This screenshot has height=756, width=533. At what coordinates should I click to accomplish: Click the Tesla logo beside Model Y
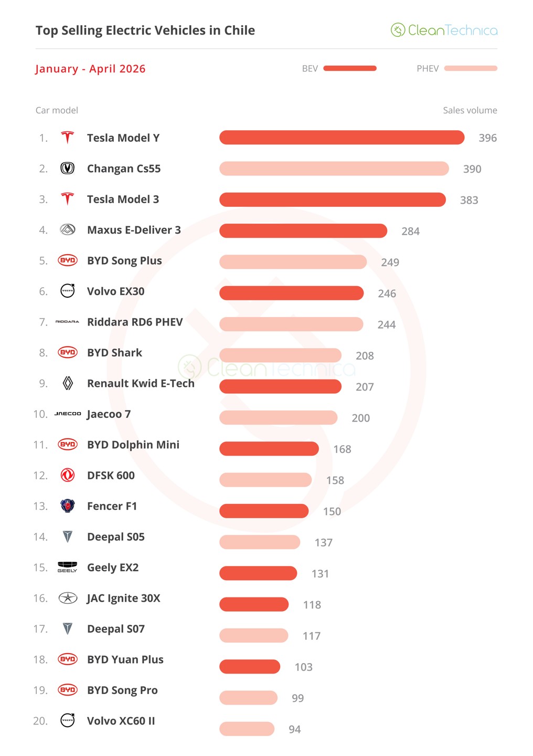(x=67, y=138)
